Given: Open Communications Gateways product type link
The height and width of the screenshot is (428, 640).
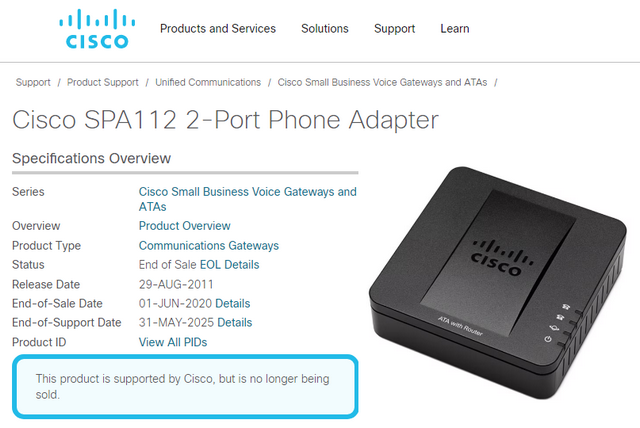Looking at the screenshot, I should 209,246.
